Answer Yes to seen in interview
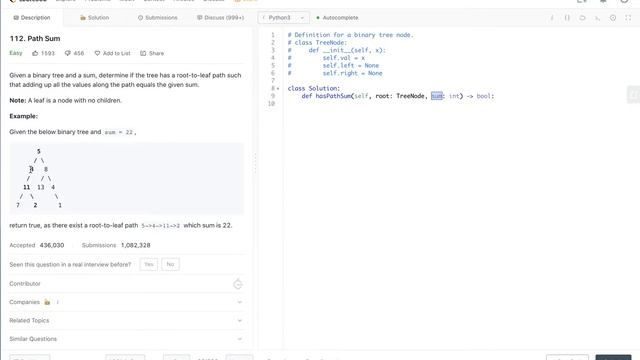This screenshot has height=360, width=640. pos(149,264)
